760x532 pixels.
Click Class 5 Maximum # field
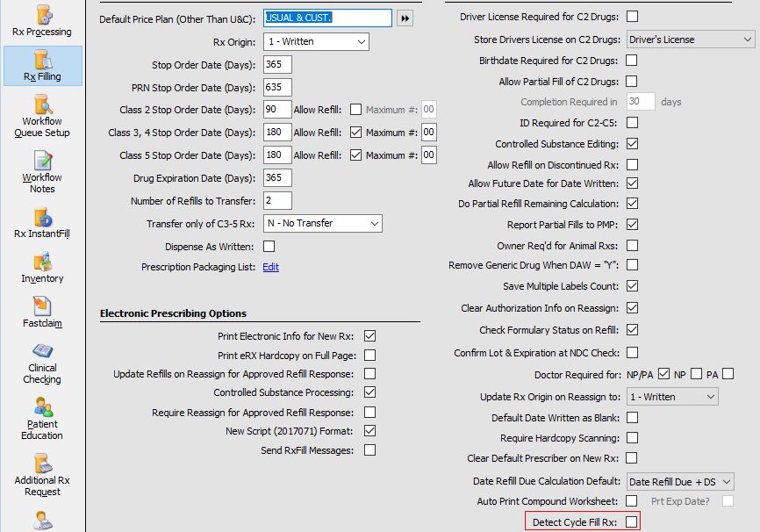click(429, 155)
